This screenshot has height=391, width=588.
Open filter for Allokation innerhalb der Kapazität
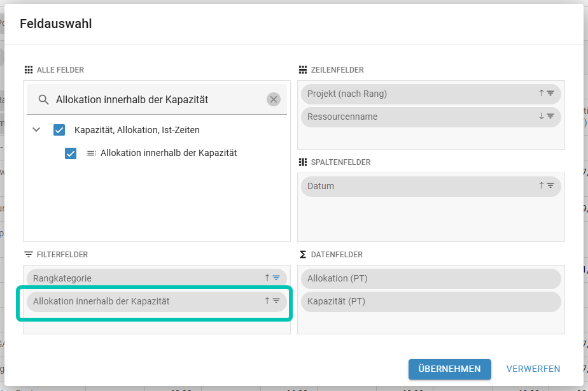(276, 301)
